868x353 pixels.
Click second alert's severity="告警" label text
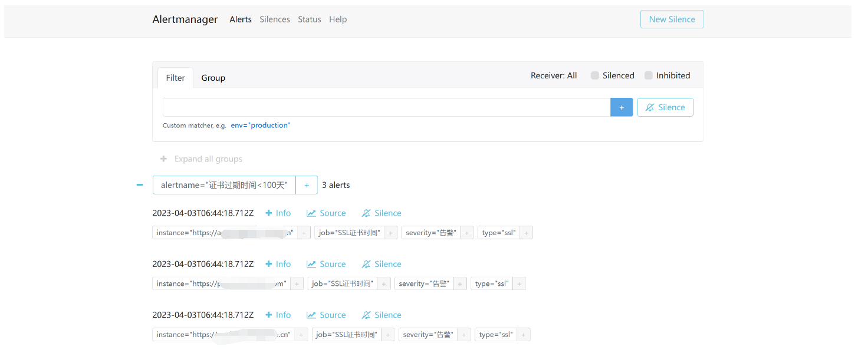(424, 283)
